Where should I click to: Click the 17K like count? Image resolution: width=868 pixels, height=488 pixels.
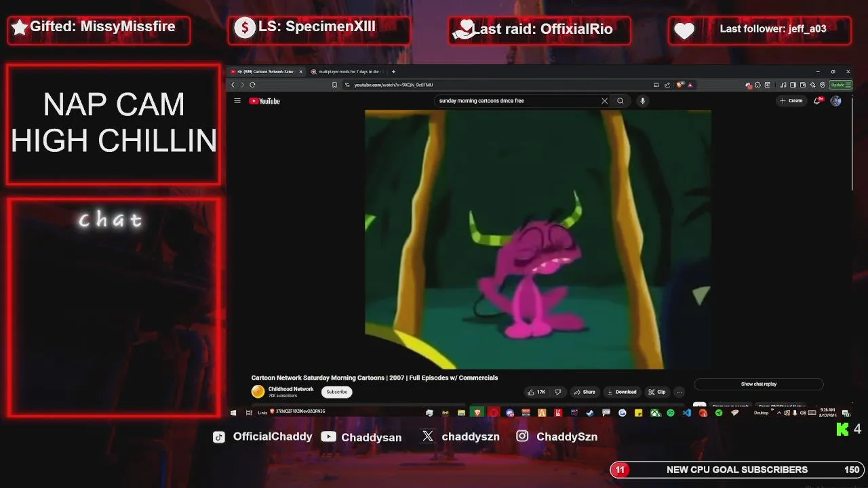tap(541, 392)
